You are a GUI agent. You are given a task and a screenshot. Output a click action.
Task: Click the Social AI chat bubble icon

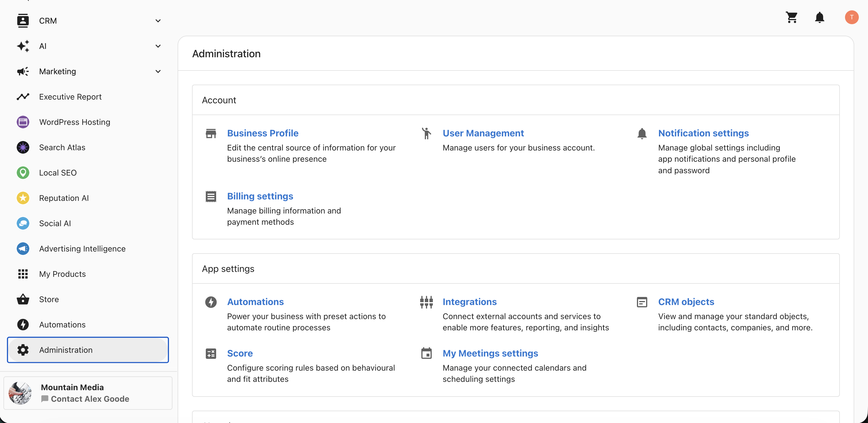[23, 223]
